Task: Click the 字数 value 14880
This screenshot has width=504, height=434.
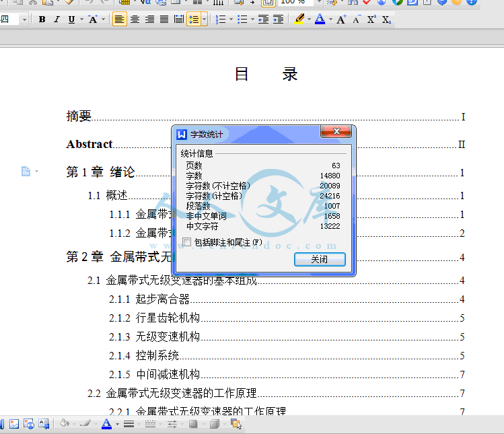Action: [x=330, y=176]
